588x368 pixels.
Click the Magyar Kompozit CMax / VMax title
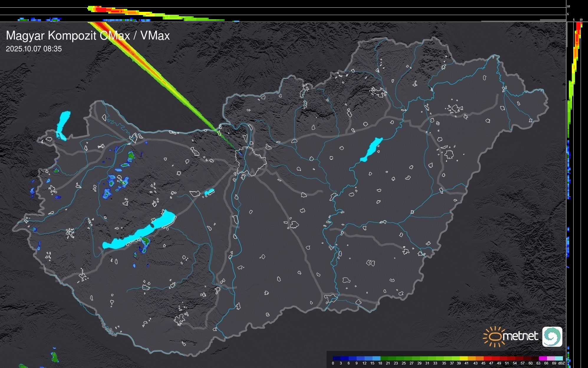click(x=88, y=35)
